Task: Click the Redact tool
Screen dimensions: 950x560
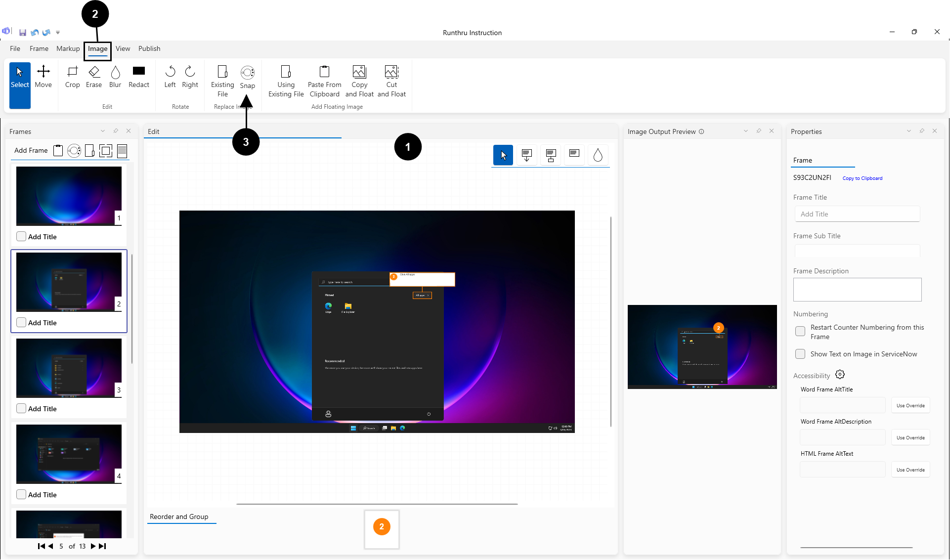Action: click(x=139, y=77)
